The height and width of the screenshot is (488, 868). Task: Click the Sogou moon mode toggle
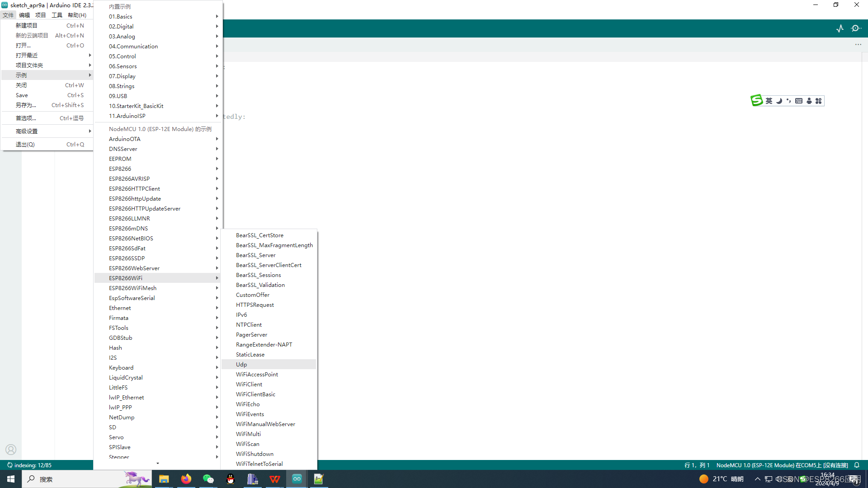(x=779, y=101)
